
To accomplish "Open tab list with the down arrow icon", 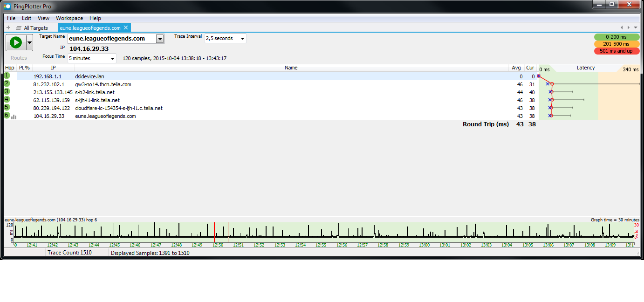I will click(x=636, y=28).
